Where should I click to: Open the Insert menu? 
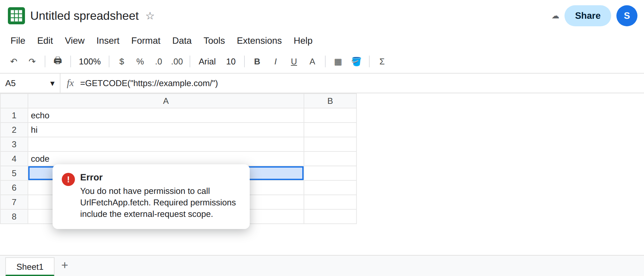click(x=108, y=40)
